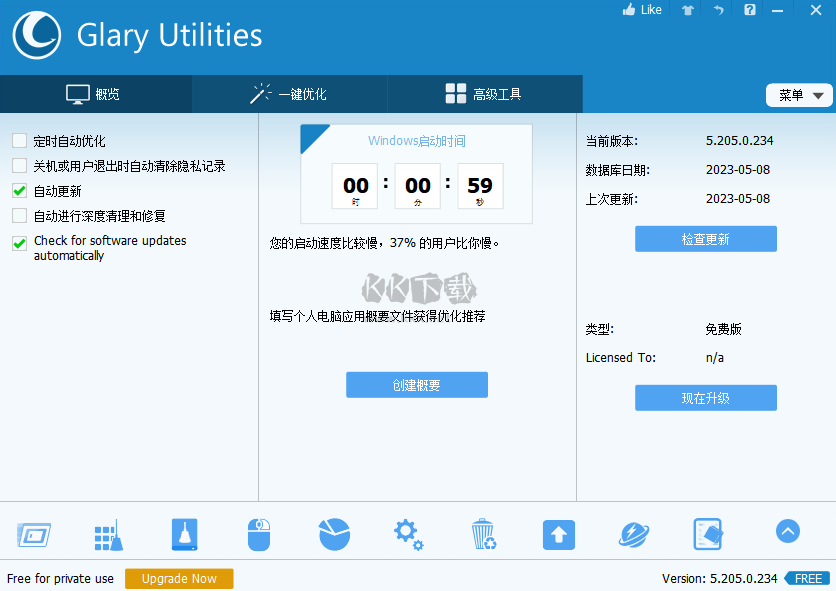Viewport: 836px width, 591px height.
Task: Click the 检查更新 button
Action: click(705, 239)
